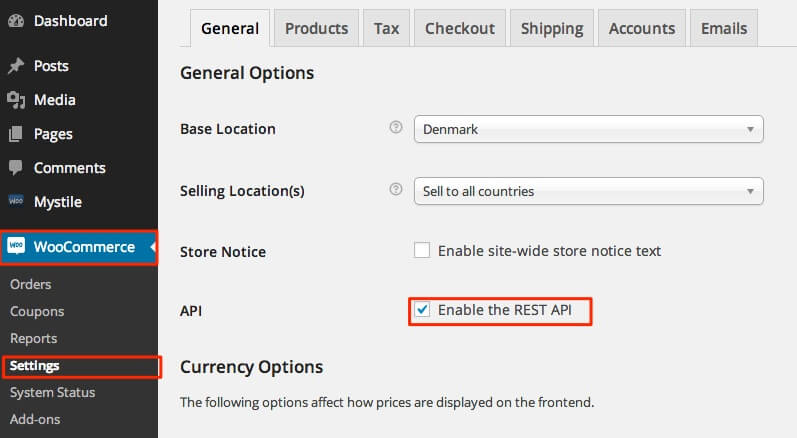The width and height of the screenshot is (797, 438).
Task: Open the Orders submenu link
Action: [x=30, y=284]
